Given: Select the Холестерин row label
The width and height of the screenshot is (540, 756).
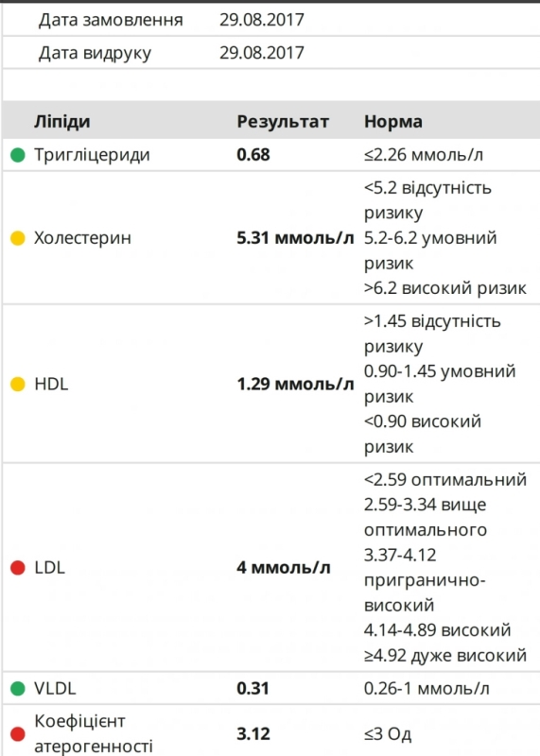Looking at the screenshot, I should coord(82,238).
